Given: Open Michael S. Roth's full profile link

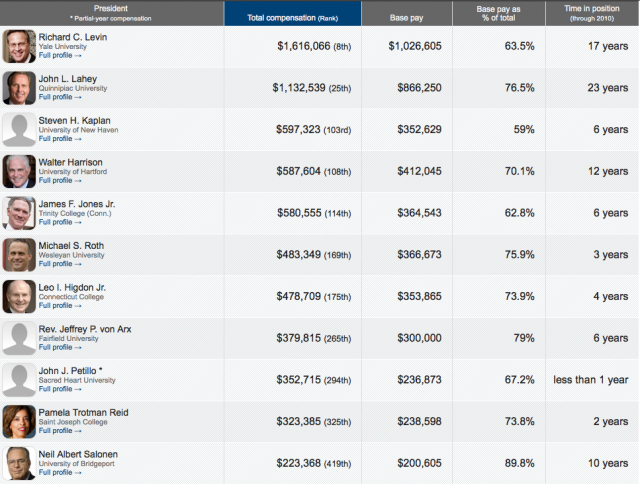Looking at the screenshot, I should click(x=60, y=264).
